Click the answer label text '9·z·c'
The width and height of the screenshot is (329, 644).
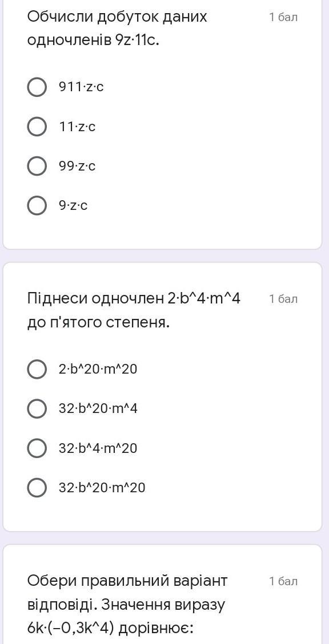pos(73,206)
